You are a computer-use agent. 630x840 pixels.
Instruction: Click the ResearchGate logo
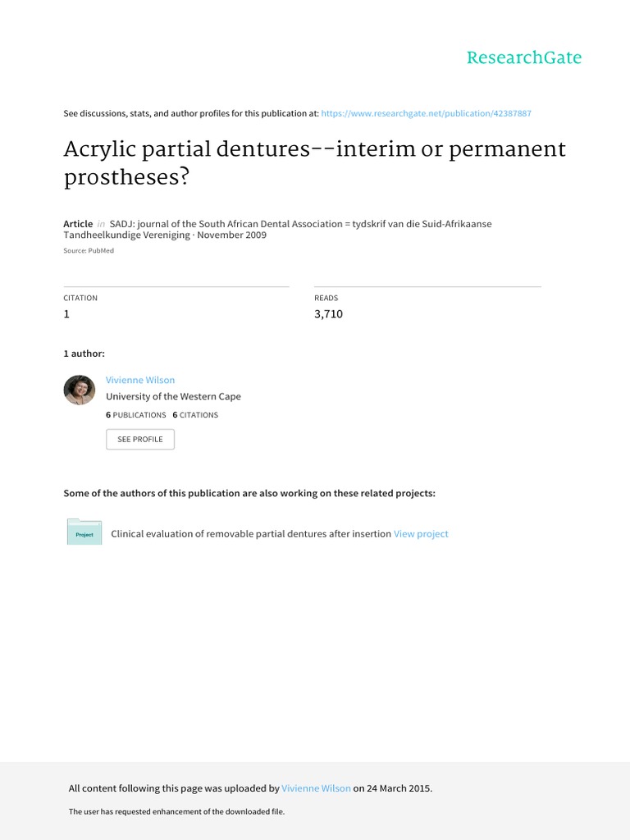523,57
